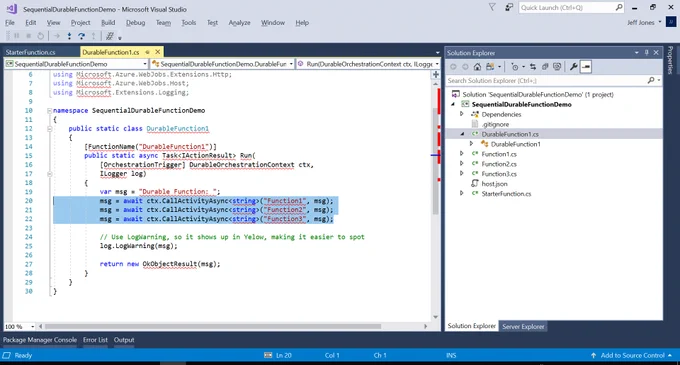680x365 pixels.
Task: Open the member navigation dropdown Run(...)
Action: coord(369,64)
